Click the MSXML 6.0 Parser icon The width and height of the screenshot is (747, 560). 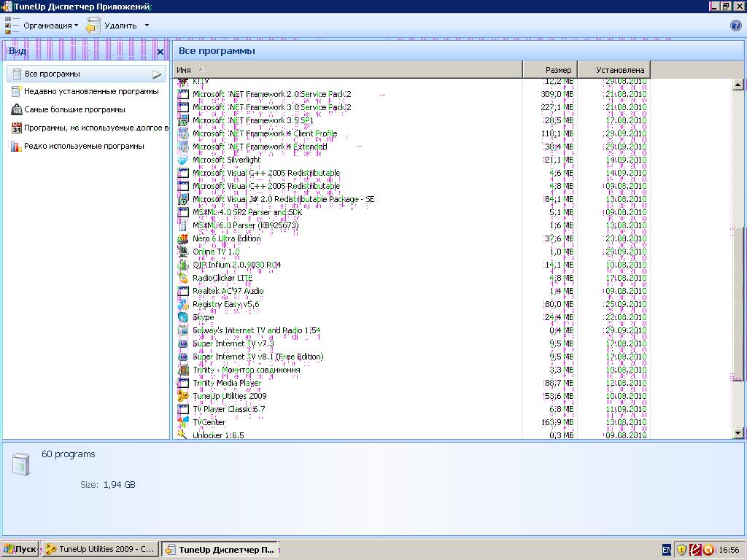tap(183, 226)
